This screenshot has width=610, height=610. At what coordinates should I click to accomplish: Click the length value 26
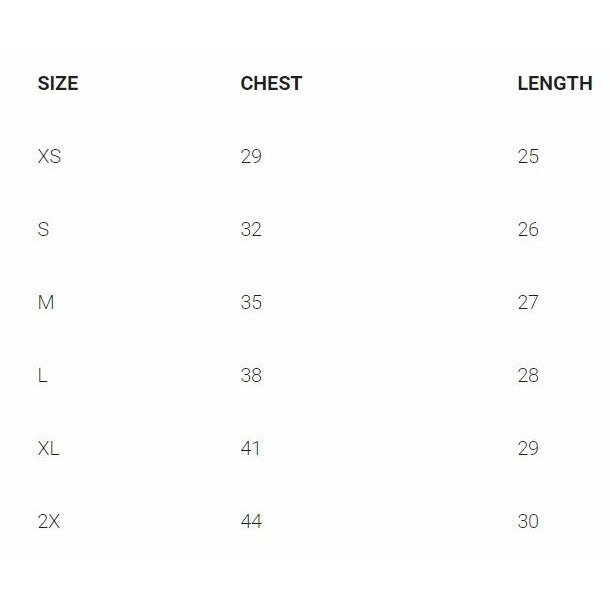click(x=528, y=230)
